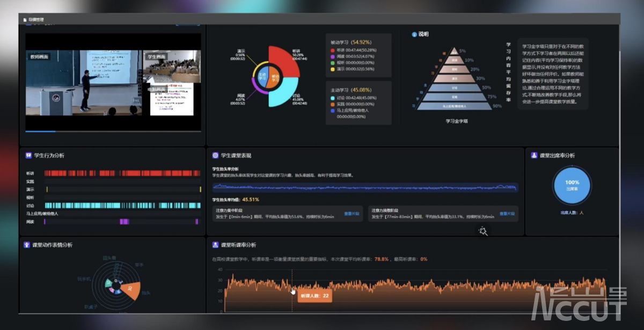Click the 课堂听课率分析 panel icon
This screenshot has height=330, width=644.
[x=215, y=245]
